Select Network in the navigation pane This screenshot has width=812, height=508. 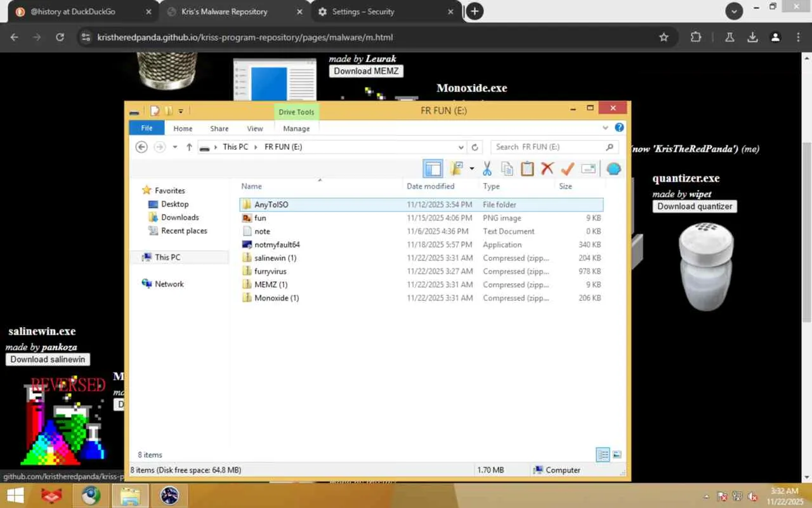click(169, 284)
